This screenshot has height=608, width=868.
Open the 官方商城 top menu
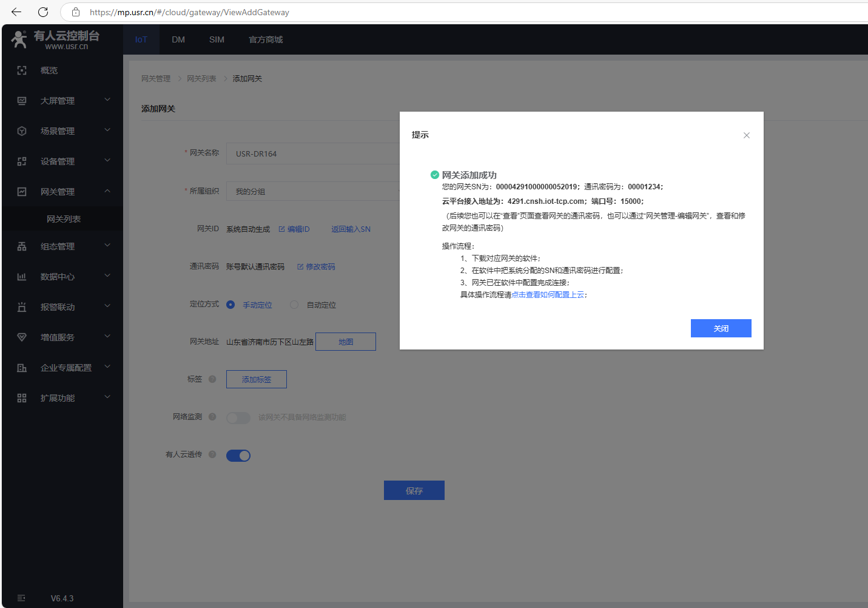pos(266,39)
